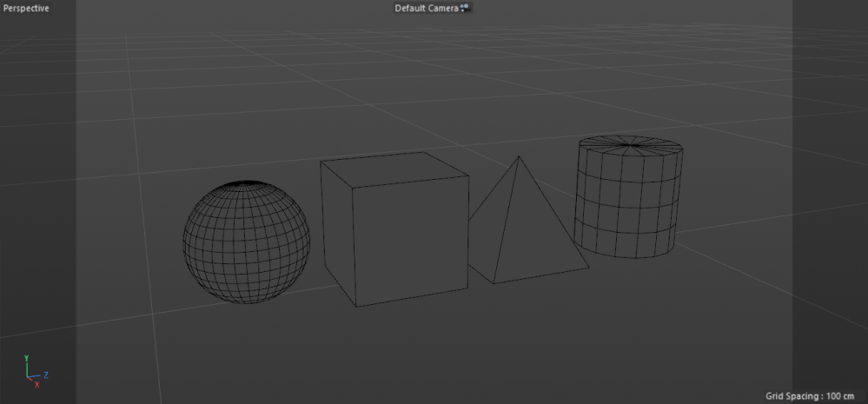Select the wireframe cube object
This screenshot has height=404, width=868.
(394, 229)
